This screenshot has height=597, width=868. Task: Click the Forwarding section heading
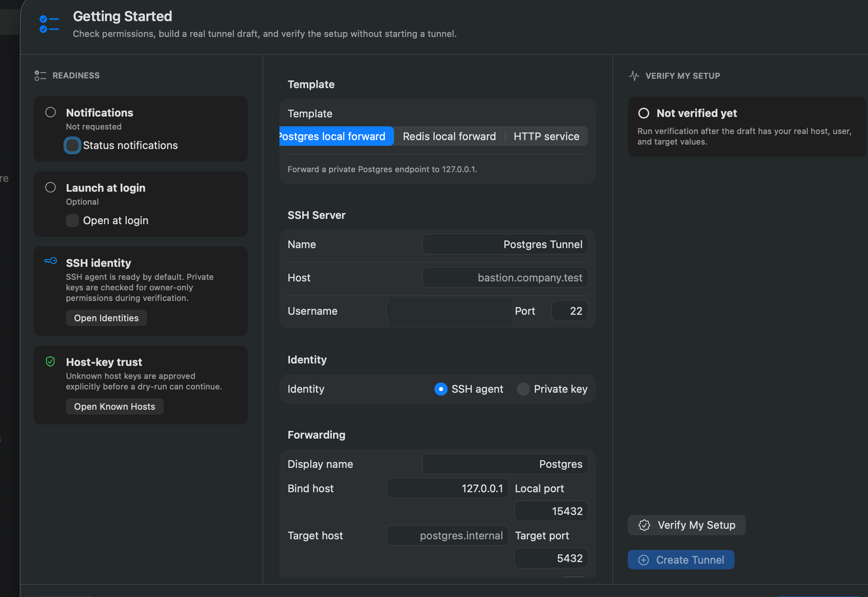click(x=316, y=435)
